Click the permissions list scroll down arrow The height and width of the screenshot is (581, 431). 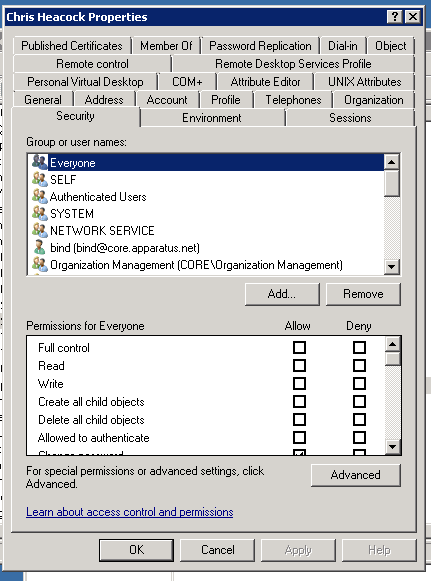392,446
